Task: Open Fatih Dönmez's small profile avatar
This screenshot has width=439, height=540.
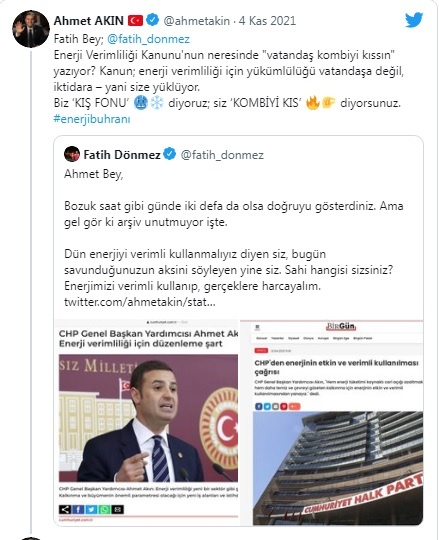Action: click(72, 154)
